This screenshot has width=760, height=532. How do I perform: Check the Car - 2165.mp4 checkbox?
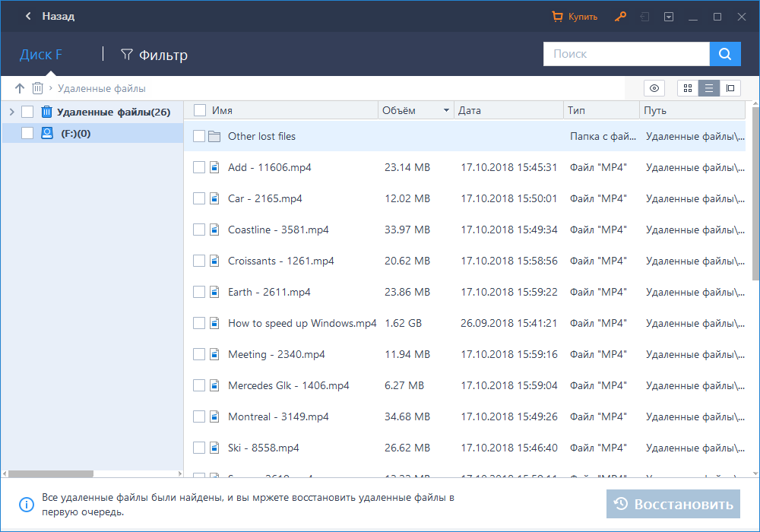[x=199, y=198]
